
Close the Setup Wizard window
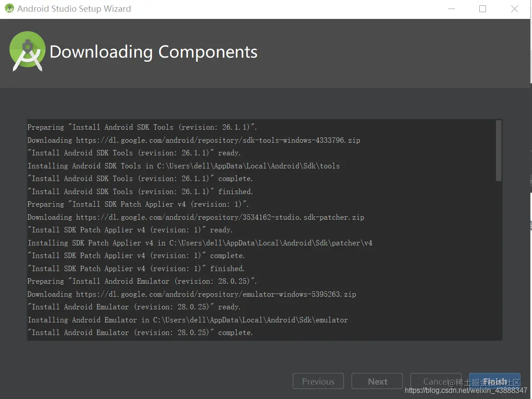tap(514, 9)
